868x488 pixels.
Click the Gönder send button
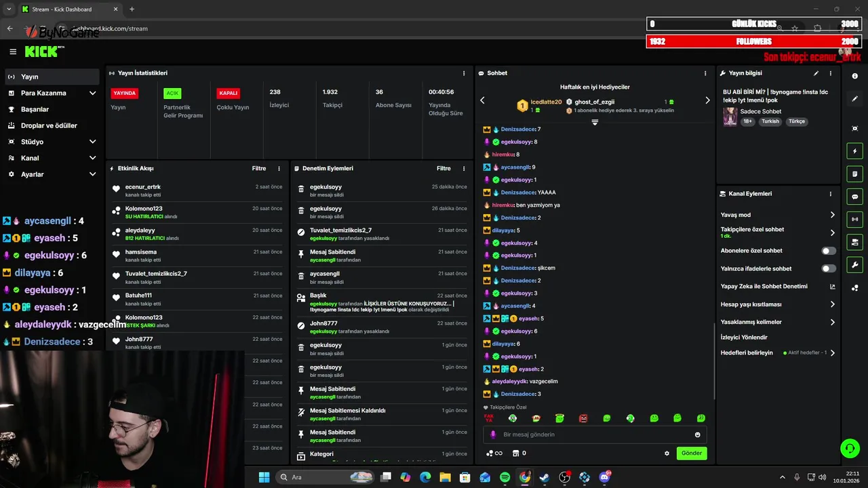coord(692,453)
